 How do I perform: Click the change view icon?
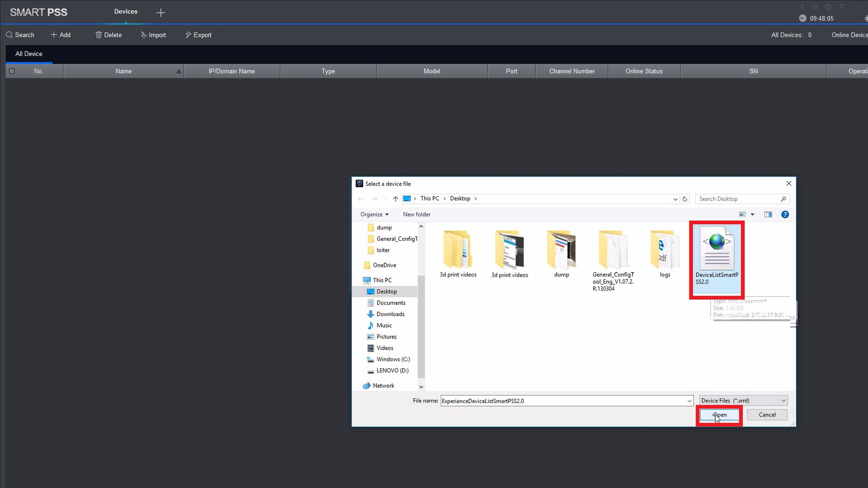pyautogui.click(x=742, y=214)
